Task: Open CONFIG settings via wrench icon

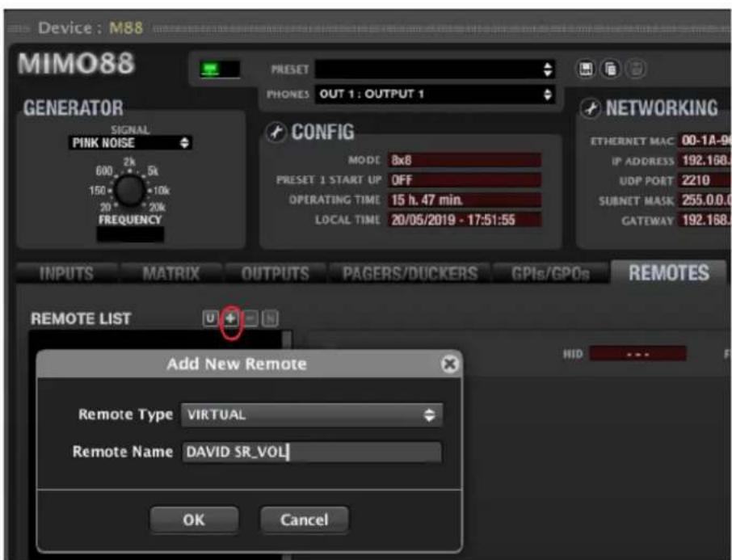Action: coord(276,133)
